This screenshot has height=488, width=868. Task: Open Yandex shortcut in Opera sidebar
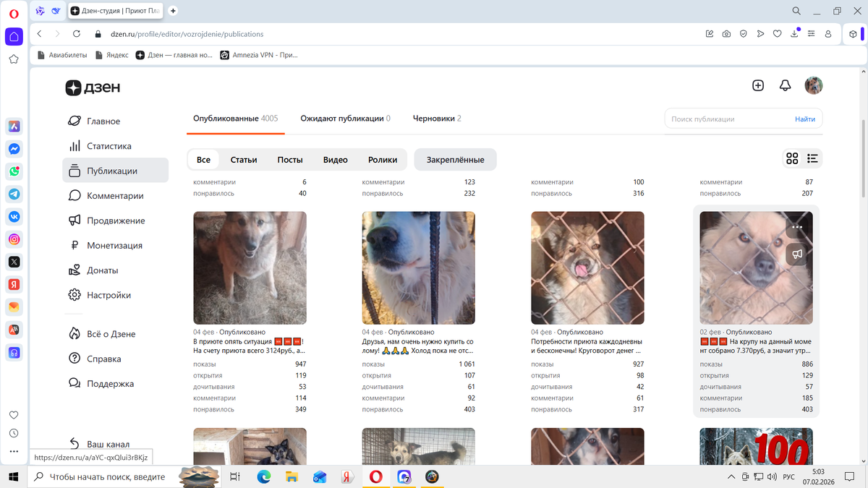(x=14, y=284)
